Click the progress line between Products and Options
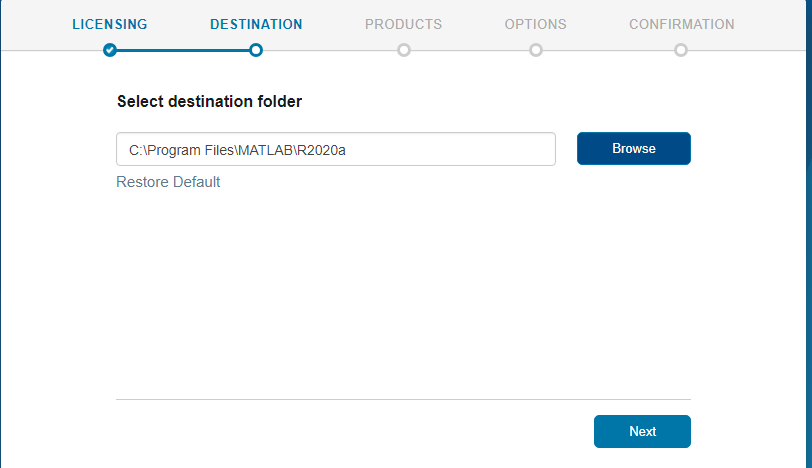This screenshot has height=468, width=812. (470, 50)
